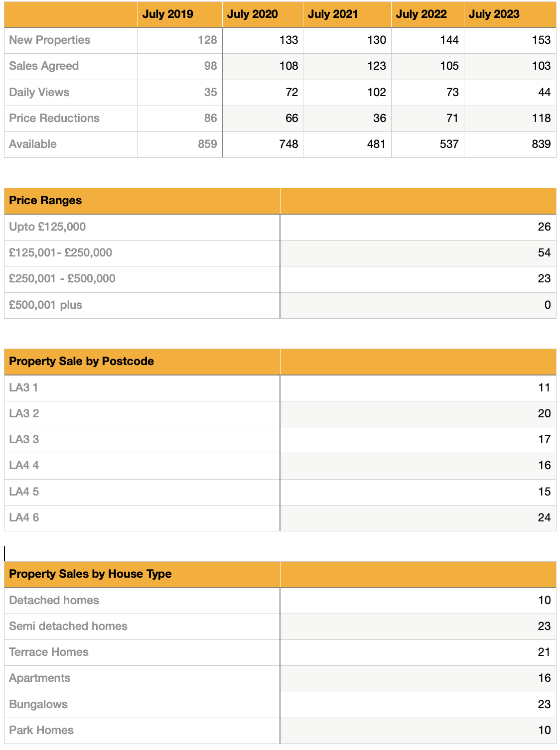
Task: Click the Detached homes row label
Action: pos(54,601)
